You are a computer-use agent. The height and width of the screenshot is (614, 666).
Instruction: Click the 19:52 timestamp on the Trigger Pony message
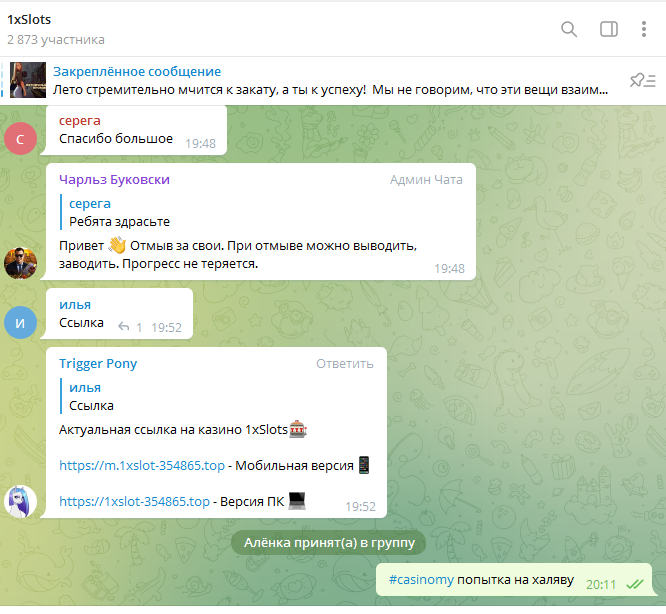(x=360, y=507)
